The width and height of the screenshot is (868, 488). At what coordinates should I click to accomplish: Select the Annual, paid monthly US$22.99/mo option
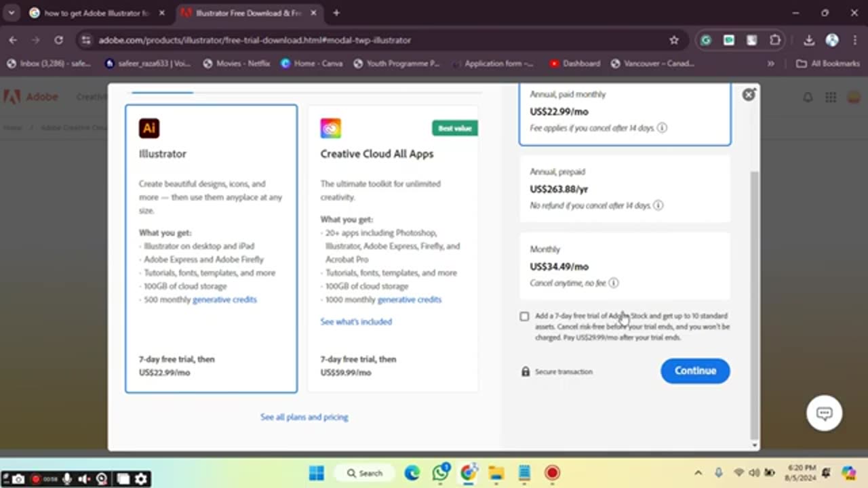pos(625,114)
